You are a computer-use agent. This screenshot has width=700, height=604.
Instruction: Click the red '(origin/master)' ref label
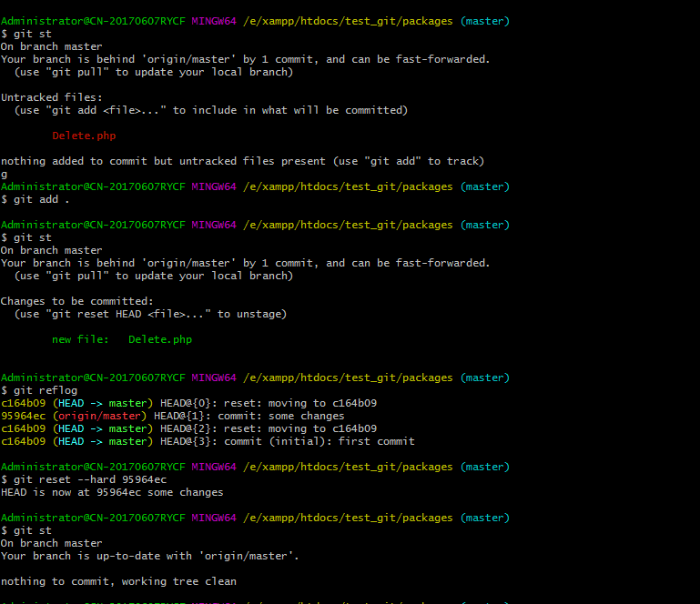coord(99,416)
